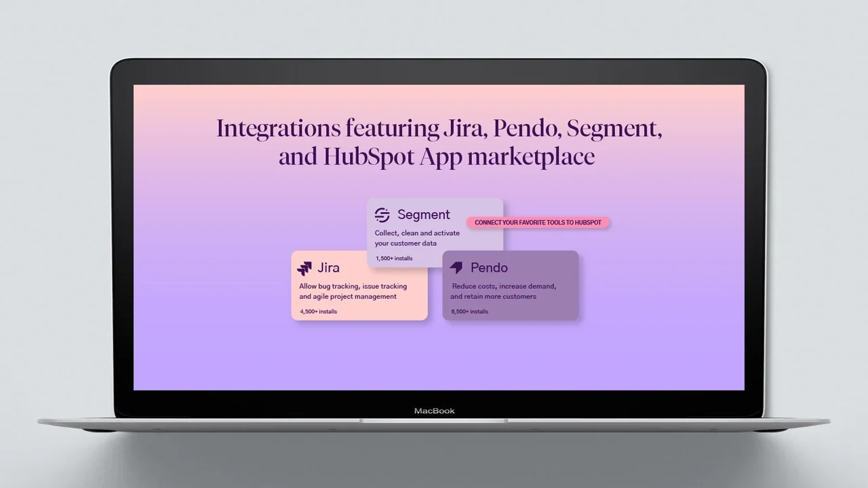Image resolution: width=868 pixels, height=488 pixels.
Task: Click the Jira logo icon
Action: pos(304,268)
